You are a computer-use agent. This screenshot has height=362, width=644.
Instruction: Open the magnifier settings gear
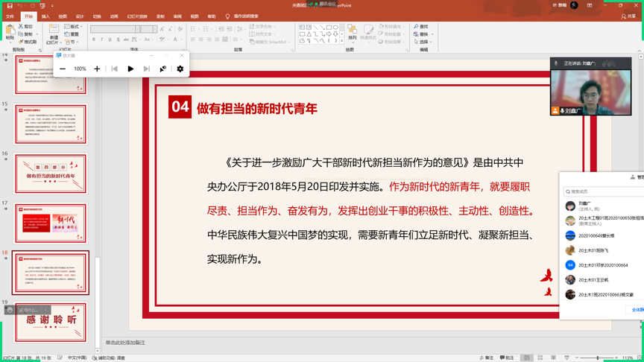tap(180, 69)
